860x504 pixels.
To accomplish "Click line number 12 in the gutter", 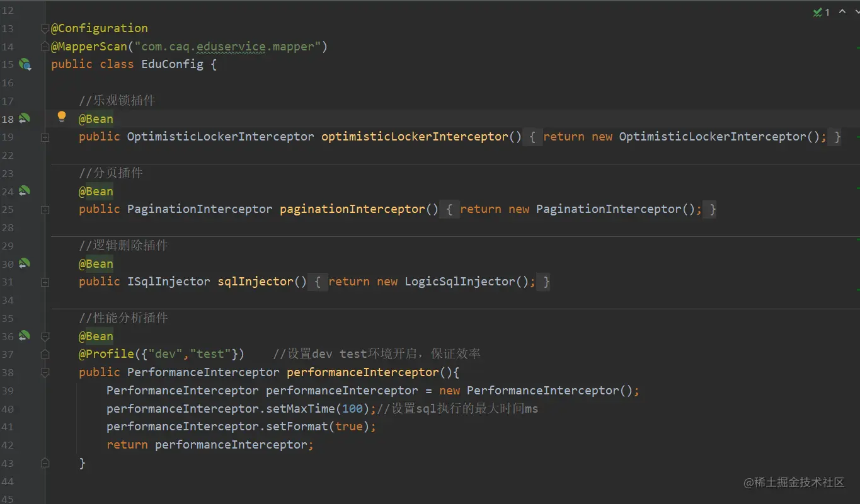I will coord(8,11).
